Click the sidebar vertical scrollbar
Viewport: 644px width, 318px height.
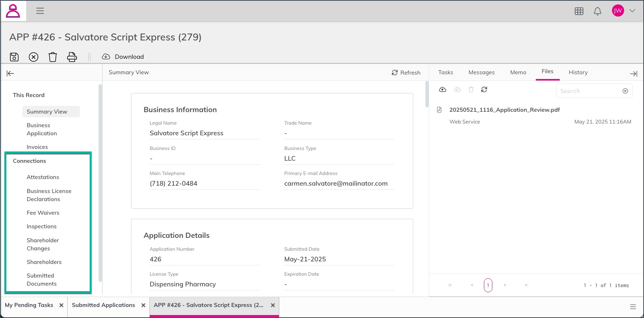pos(100,183)
